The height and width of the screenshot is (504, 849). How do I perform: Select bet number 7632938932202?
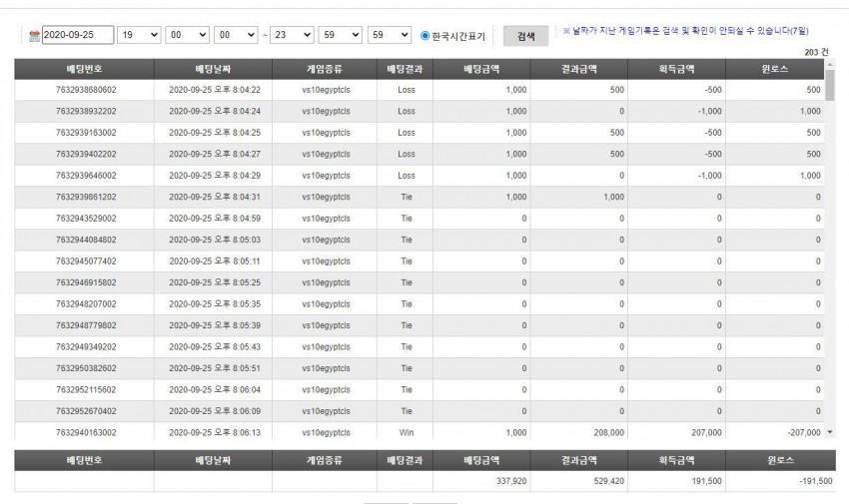86,112
